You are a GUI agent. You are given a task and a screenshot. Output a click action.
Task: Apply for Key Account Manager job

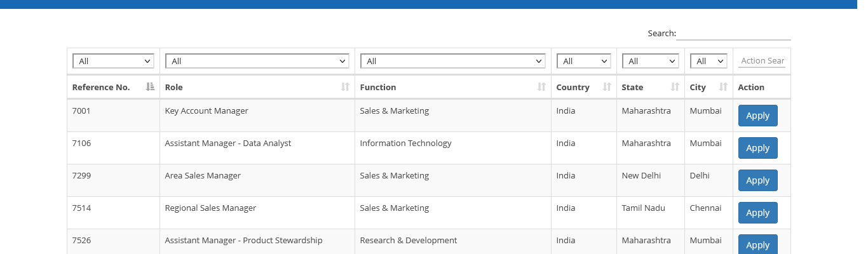point(757,116)
